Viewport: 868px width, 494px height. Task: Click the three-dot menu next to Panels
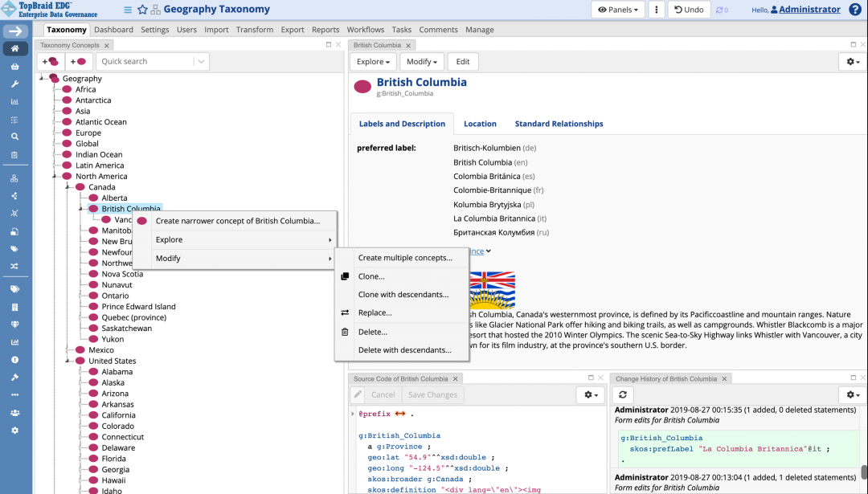coord(657,9)
